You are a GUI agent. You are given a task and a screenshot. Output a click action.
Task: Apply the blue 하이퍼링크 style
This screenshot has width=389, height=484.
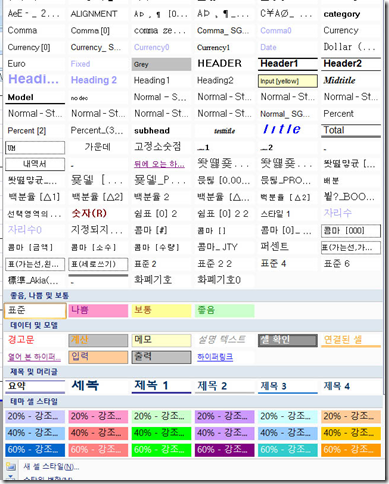click(224, 357)
